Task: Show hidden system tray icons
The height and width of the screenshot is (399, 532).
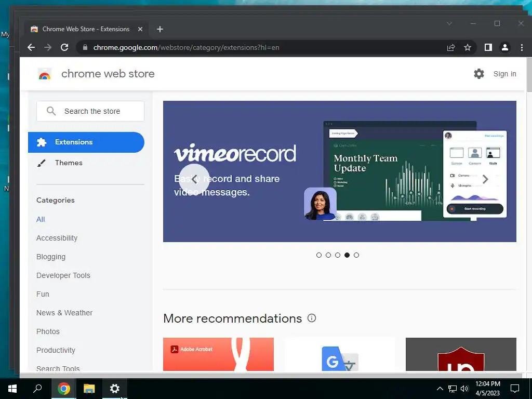Action: tap(440, 389)
